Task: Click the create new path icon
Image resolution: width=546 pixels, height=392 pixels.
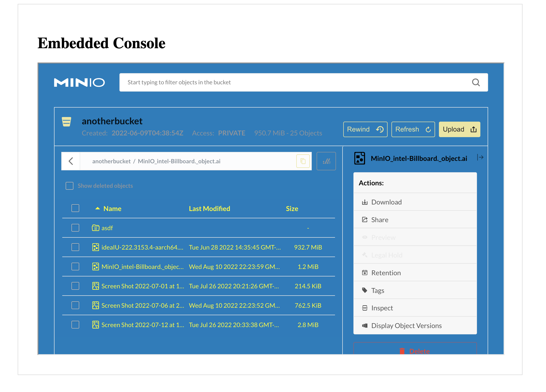Action: tap(326, 161)
